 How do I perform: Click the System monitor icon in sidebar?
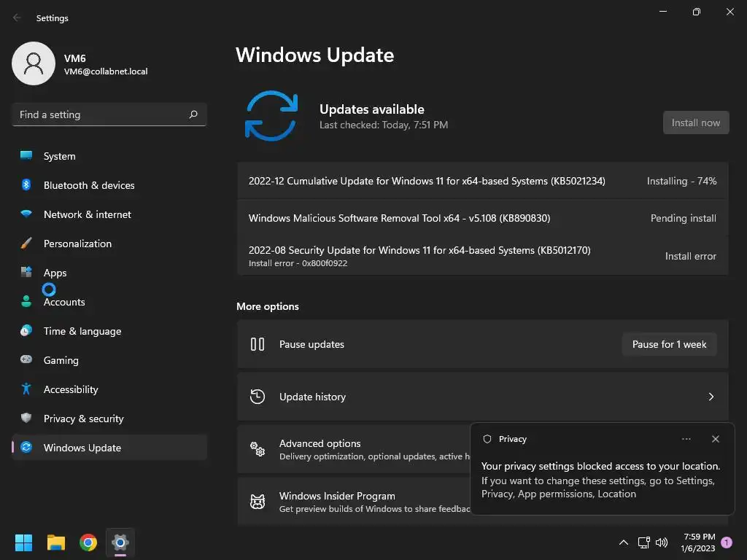point(26,155)
